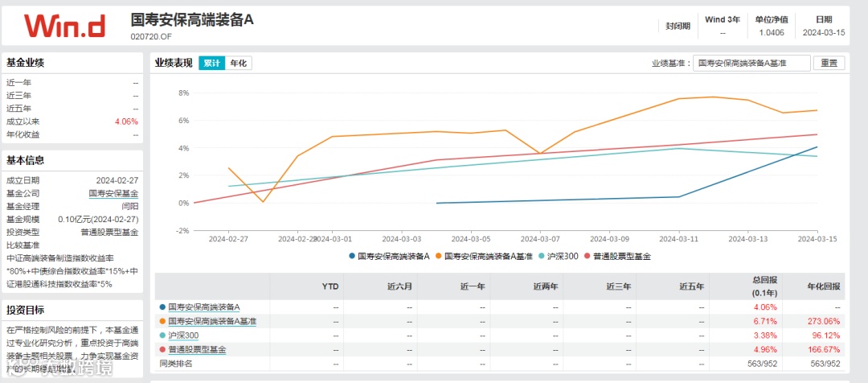Click the Wind 3年 rating label
The height and width of the screenshot is (383, 868).
tap(723, 19)
